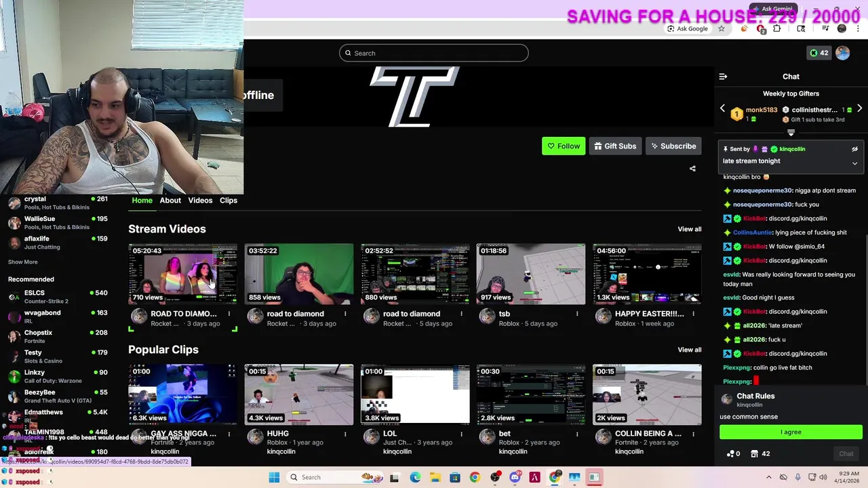Switch to the Home tab
Viewport: 868px width, 488px height.
tap(142, 200)
